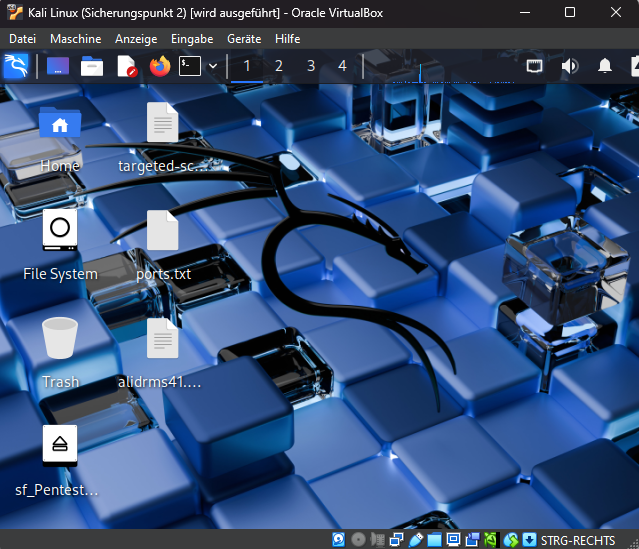639x549 pixels.
Task: Open the Geräte menu
Action: [244, 39]
